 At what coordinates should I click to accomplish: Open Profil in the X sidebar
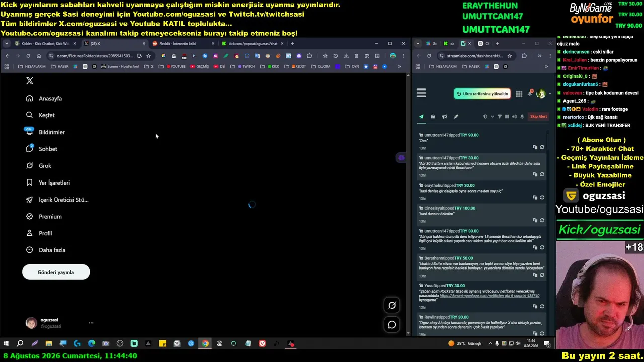(x=39, y=233)
